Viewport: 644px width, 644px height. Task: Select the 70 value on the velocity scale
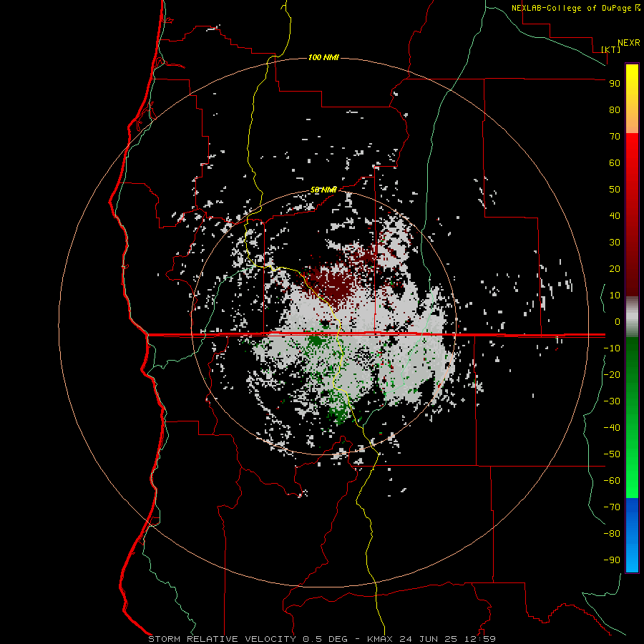[615, 137]
